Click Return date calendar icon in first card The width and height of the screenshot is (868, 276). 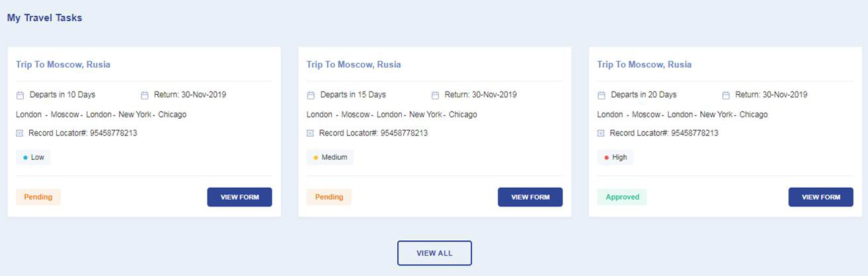click(x=145, y=95)
